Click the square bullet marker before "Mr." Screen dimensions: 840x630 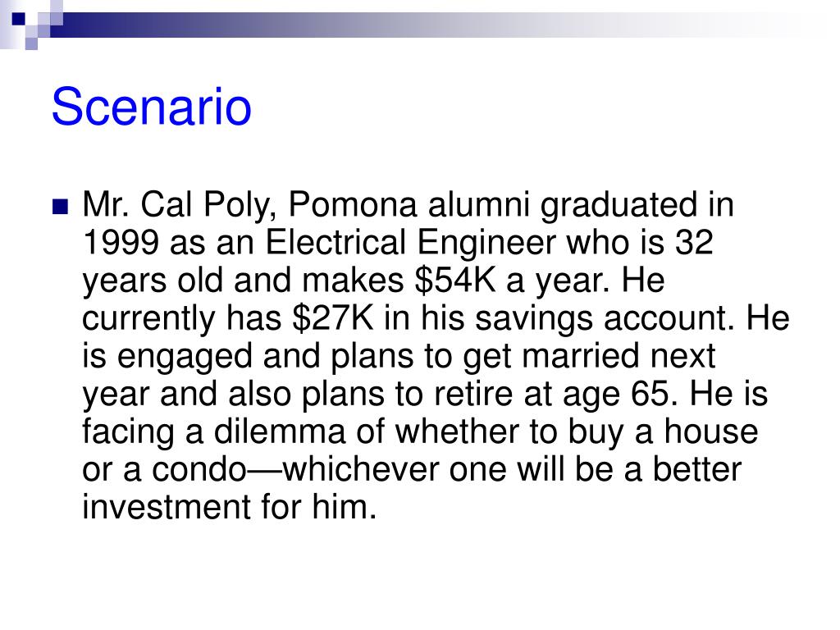[x=61, y=206]
